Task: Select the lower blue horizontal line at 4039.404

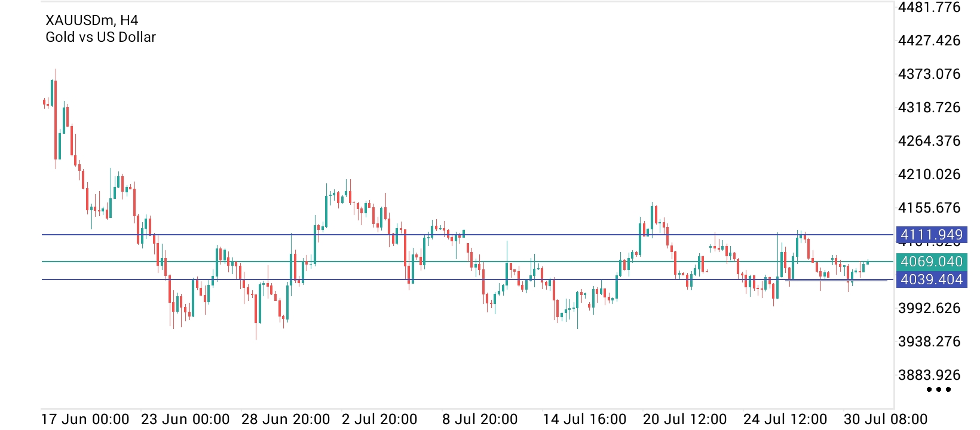Action: click(467, 279)
